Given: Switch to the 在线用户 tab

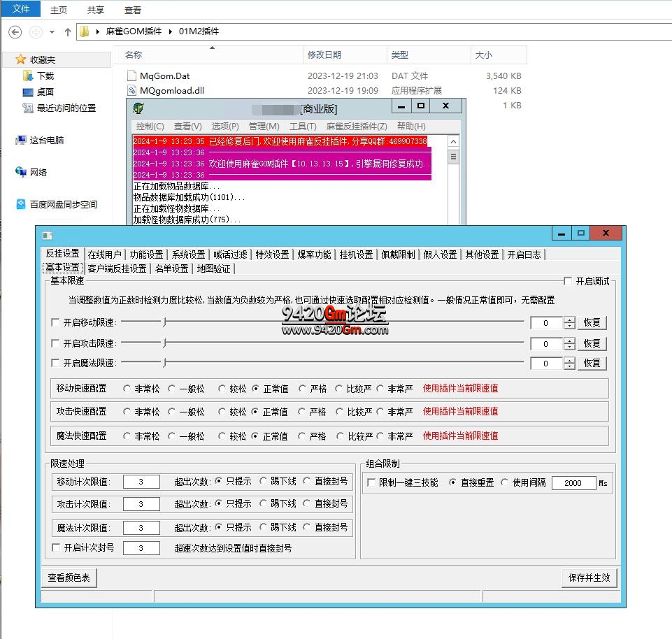Looking at the screenshot, I should coord(105,254).
